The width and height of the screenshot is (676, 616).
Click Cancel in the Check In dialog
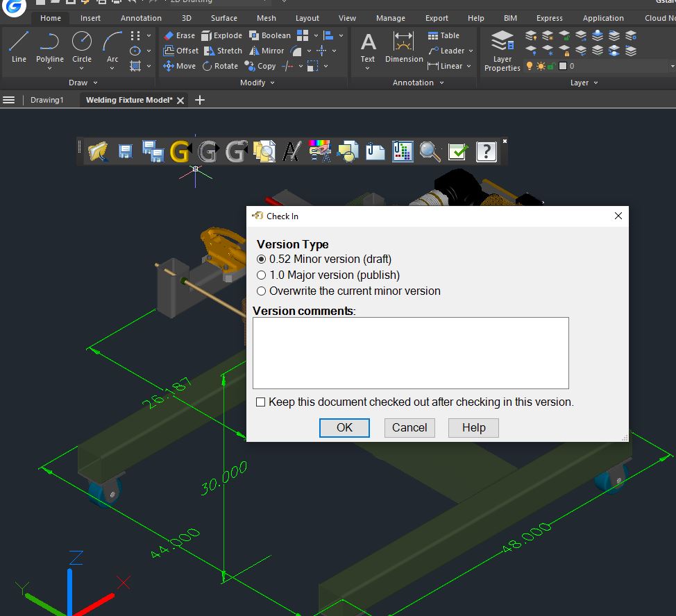coord(409,428)
